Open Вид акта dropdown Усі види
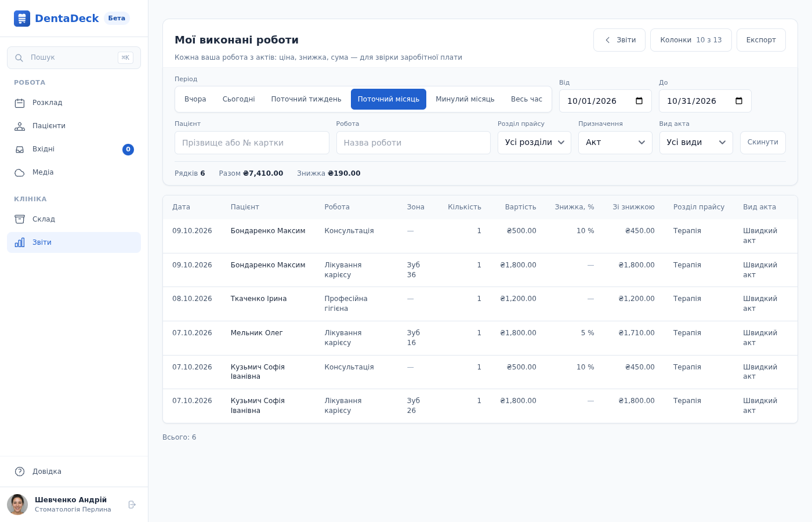812x522 pixels. pos(696,143)
